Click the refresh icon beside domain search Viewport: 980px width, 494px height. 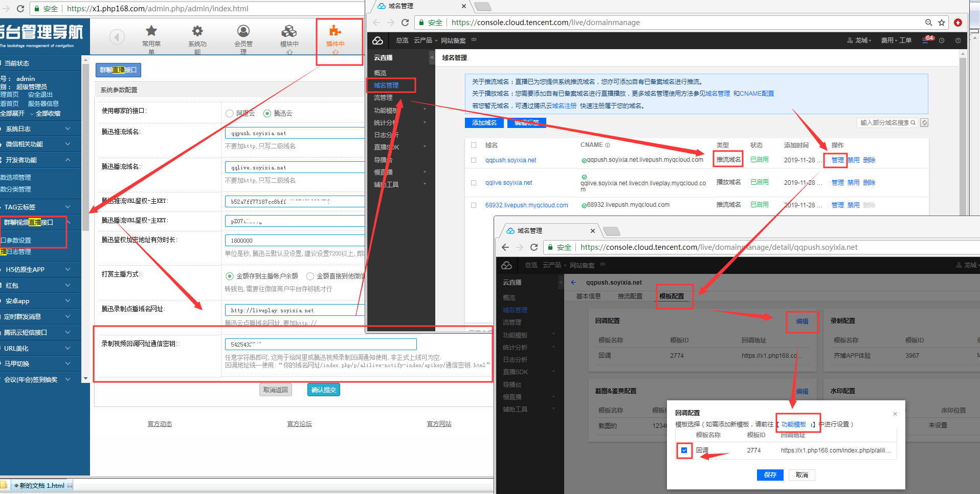pyautogui.click(x=924, y=123)
